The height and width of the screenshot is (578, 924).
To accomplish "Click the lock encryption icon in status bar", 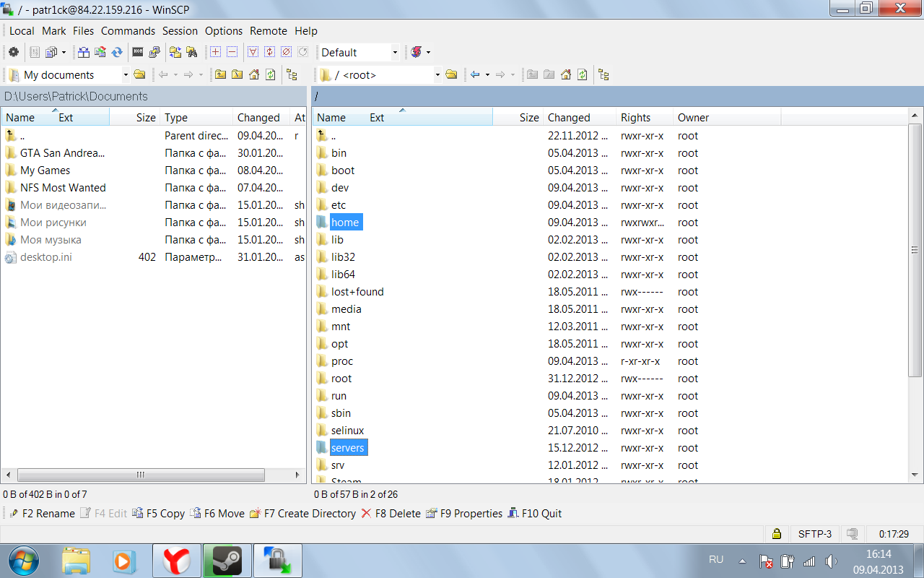I will coord(777,534).
